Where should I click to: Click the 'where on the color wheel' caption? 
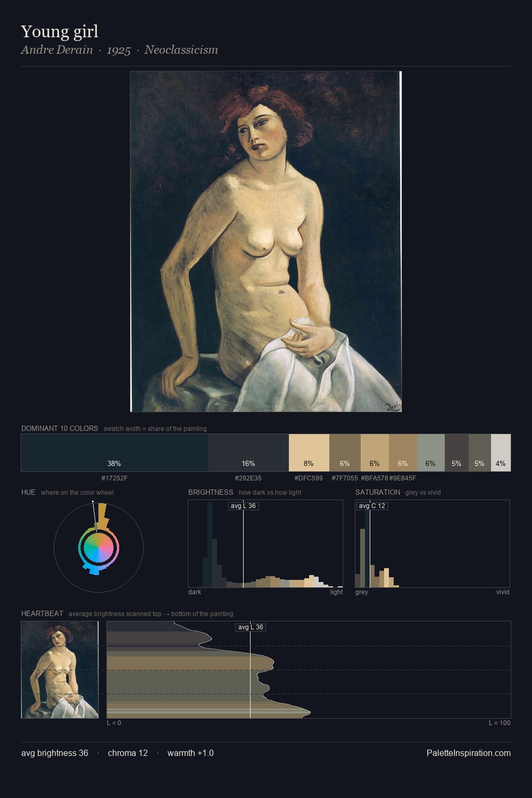click(77, 492)
